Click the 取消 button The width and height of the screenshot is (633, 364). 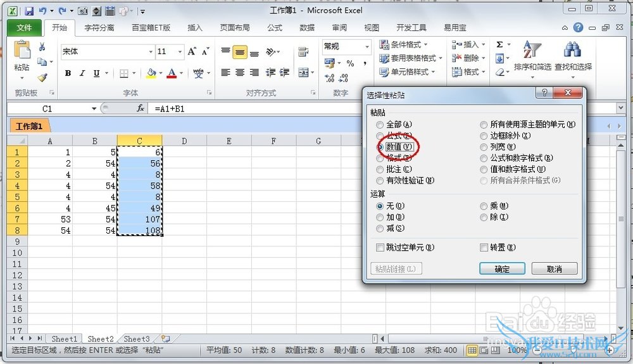coord(555,269)
